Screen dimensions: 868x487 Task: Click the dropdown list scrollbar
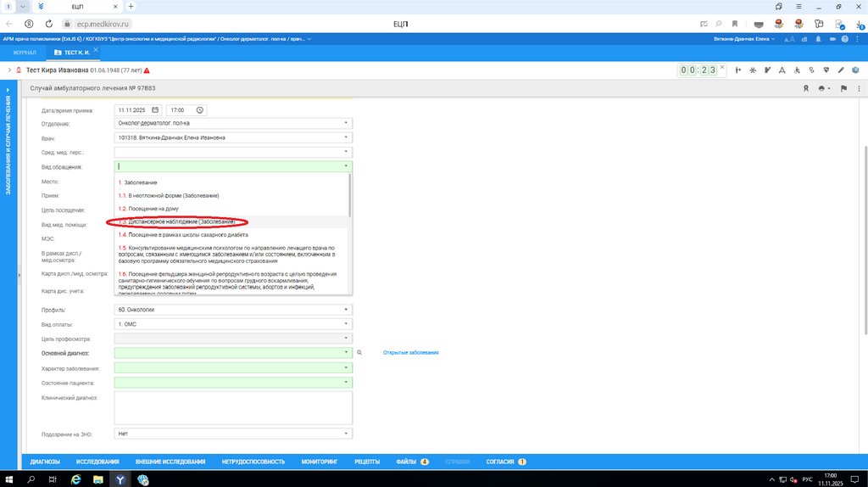coord(349,195)
